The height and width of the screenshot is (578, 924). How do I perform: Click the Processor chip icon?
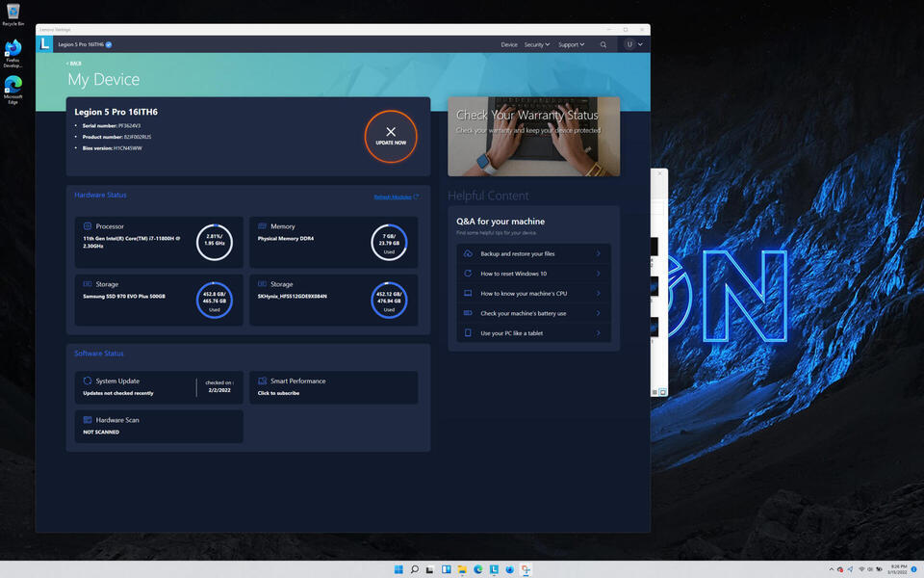click(x=88, y=225)
